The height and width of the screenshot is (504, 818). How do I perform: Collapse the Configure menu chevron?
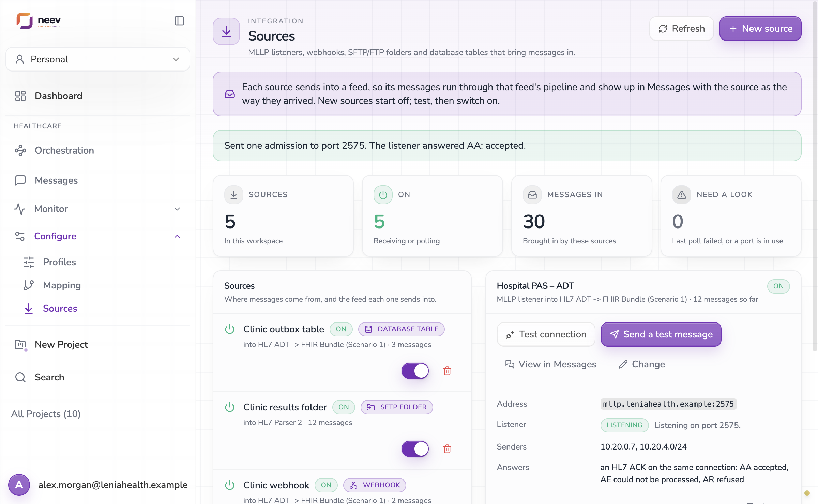coord(177,236)
